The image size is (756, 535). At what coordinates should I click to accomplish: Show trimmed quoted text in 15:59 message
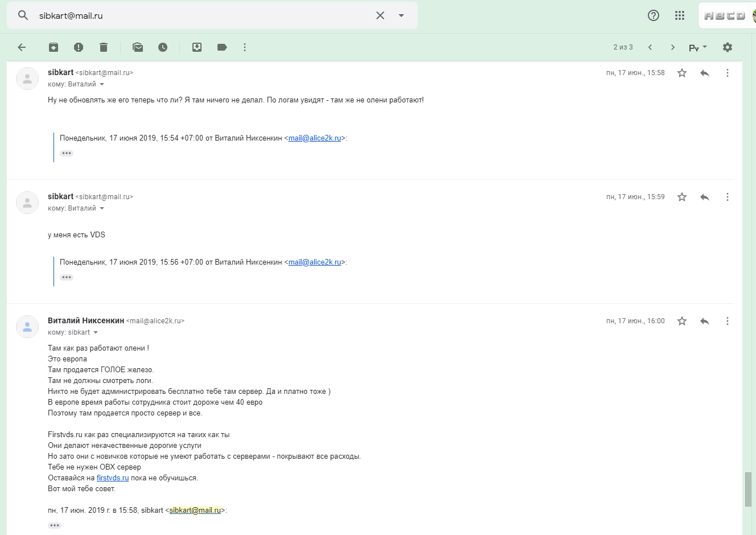67,277
